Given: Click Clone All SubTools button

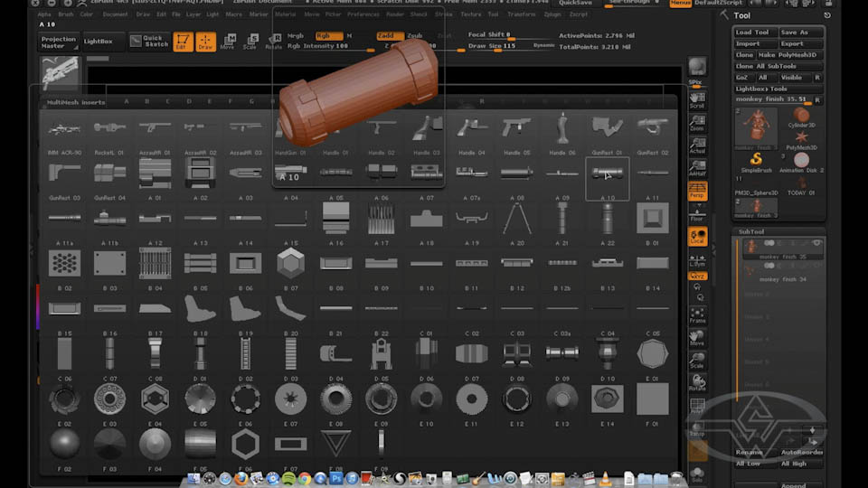Looking at the screenshot, I should pos(778,66).
